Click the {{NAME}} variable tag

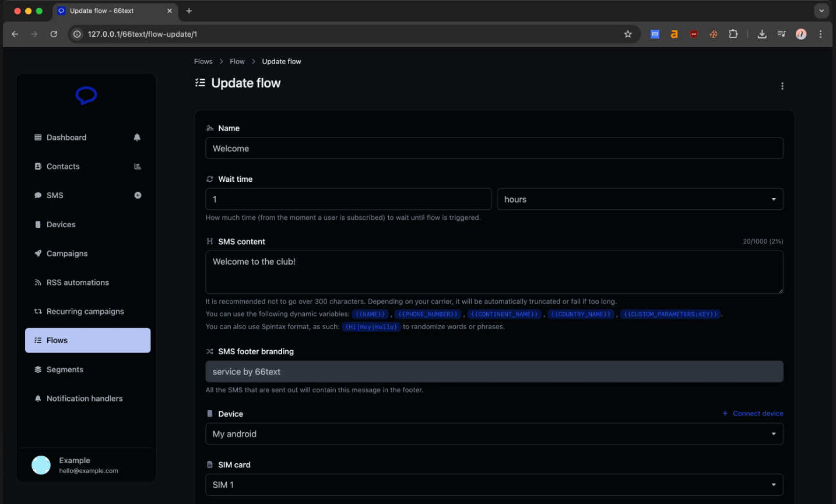click(x=370, y=314)
